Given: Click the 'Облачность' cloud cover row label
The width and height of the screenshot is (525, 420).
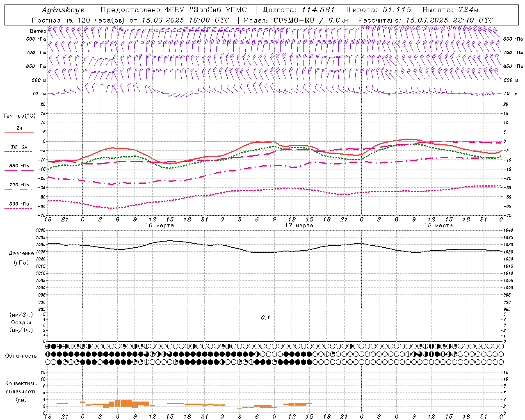Looking at the screenshot, I should pyautogui.click(x=21, y=356).
